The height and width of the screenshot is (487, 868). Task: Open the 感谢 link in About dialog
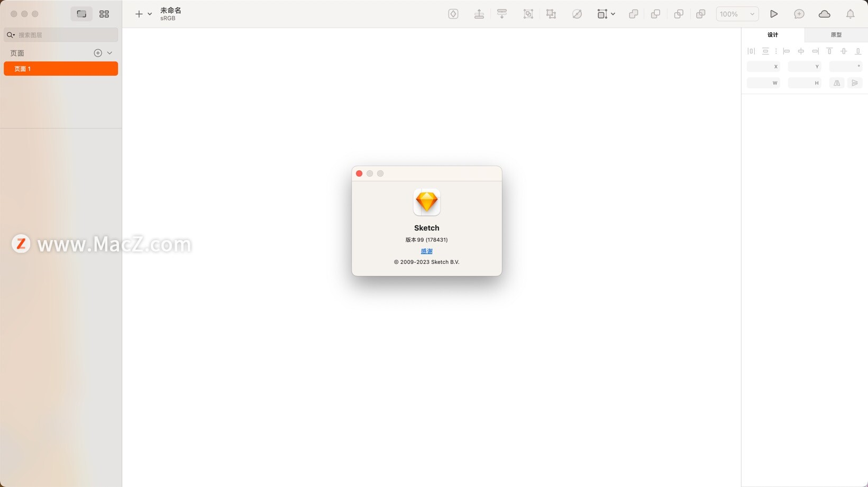426,251
